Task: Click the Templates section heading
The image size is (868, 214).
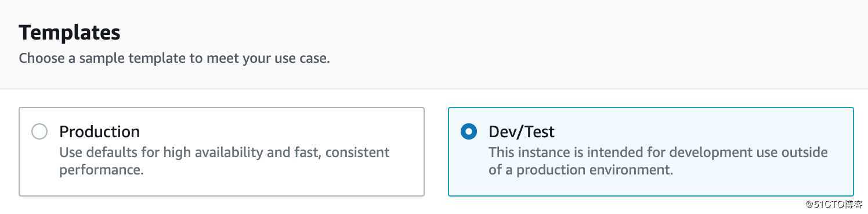Action: (x=70, y=33)
